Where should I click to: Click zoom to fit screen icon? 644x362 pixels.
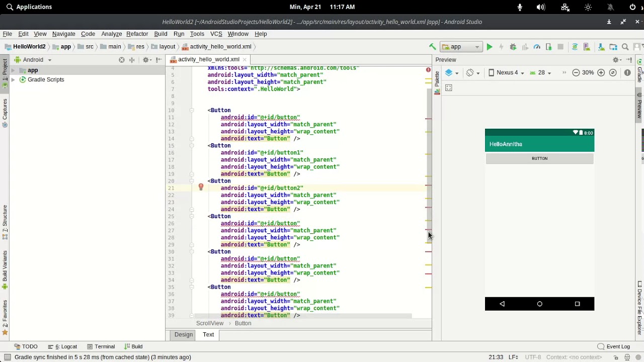613,73
